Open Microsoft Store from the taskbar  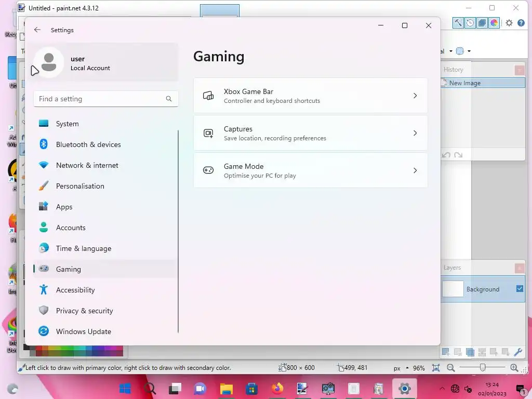[x=251, y=389]
